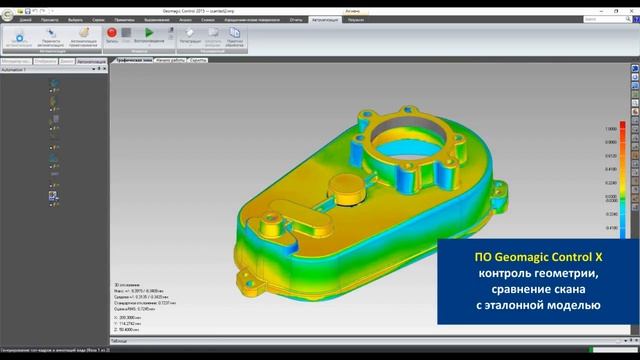Open the Выбрать ribbon tab
640x360 pixels.
[75, 20]
